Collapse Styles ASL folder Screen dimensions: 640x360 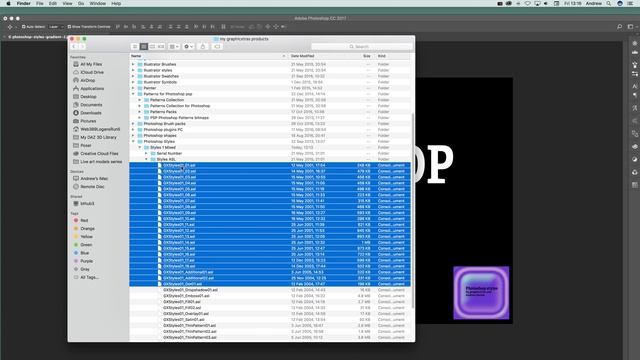click(x=146, y=159)
